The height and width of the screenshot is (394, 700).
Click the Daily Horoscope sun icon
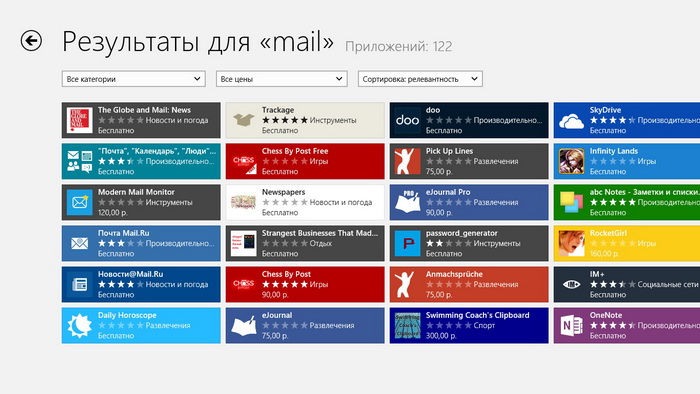79,325
